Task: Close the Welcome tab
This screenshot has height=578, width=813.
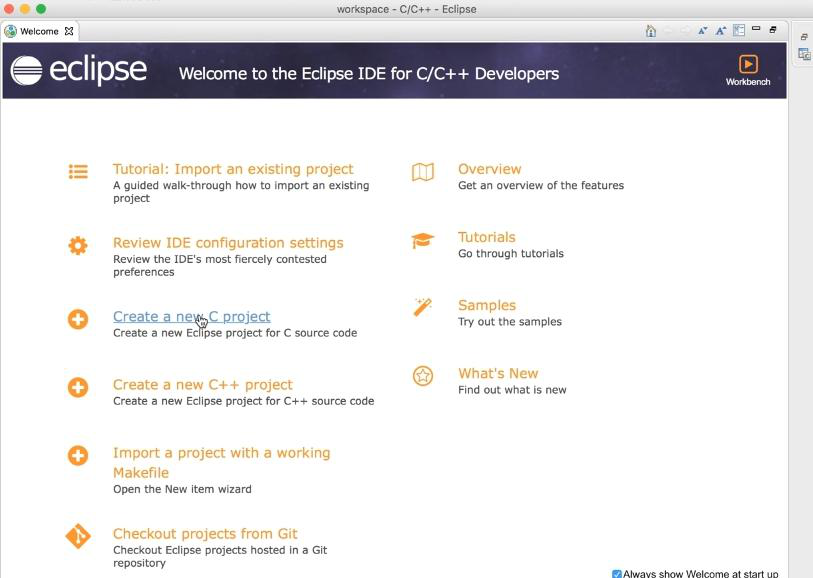Action: 68,31
